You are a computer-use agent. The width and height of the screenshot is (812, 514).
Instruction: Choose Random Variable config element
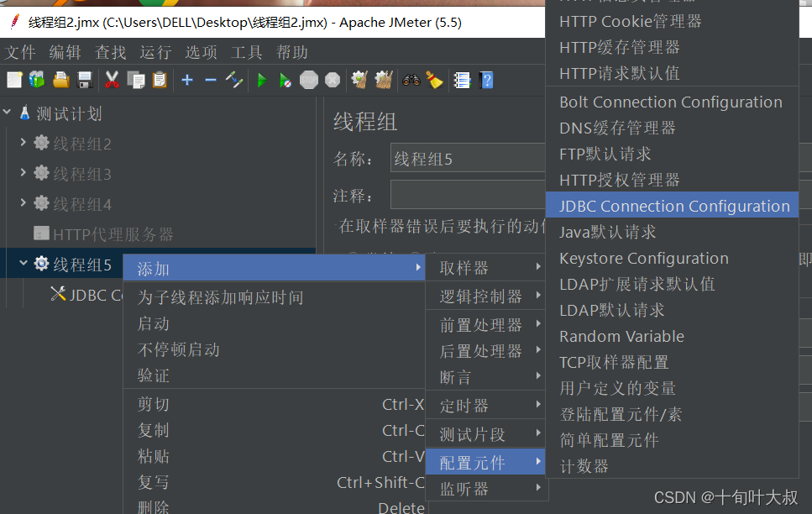672,336
